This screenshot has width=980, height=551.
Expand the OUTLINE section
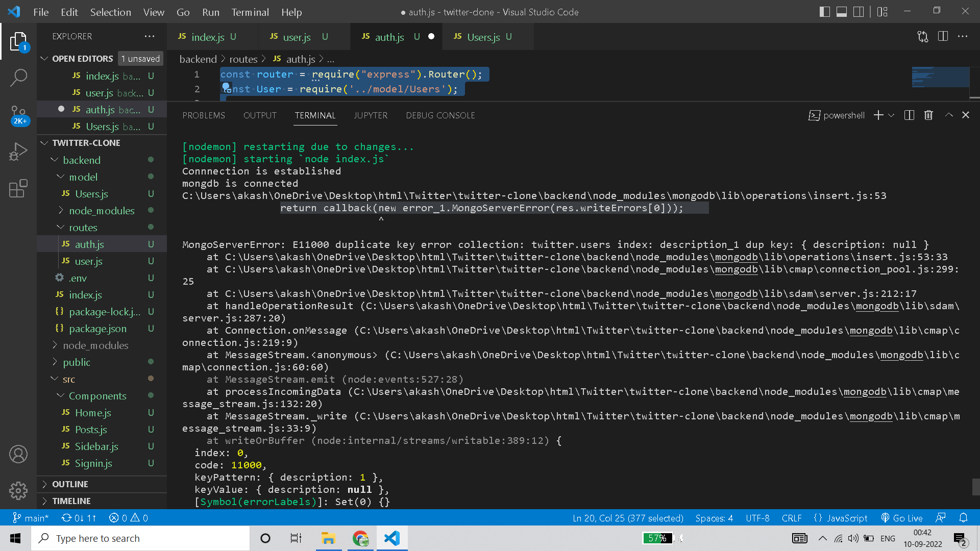(102, 484)
